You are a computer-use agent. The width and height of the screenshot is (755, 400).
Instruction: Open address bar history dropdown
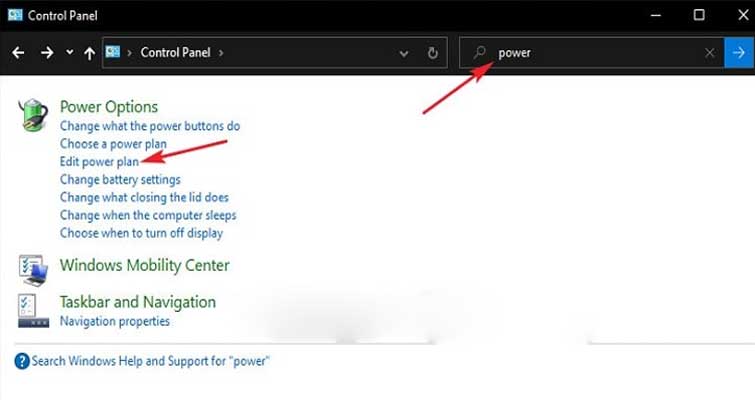pos(404,53)
